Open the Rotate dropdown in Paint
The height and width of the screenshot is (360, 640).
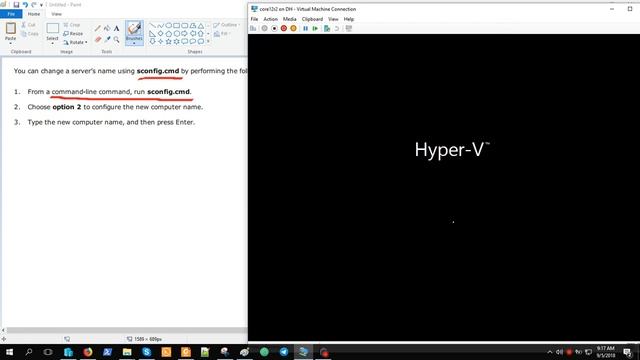[x=76, y=42]
